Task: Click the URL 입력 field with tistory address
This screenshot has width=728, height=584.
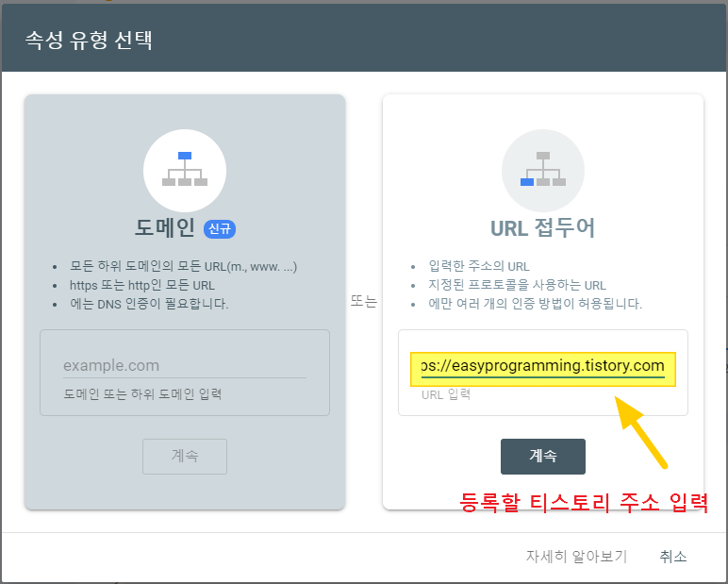Action: pyautogui.click(x=543, y=366)
